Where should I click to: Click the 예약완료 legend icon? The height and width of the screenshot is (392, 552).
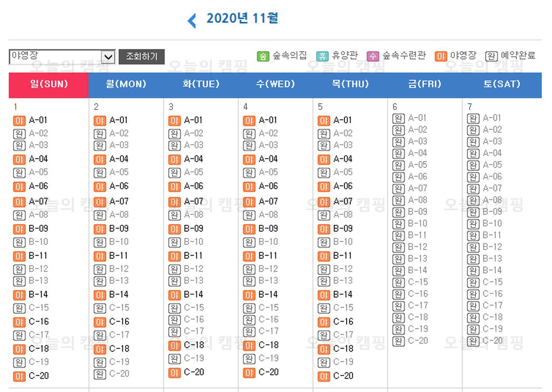coord(491,56)
